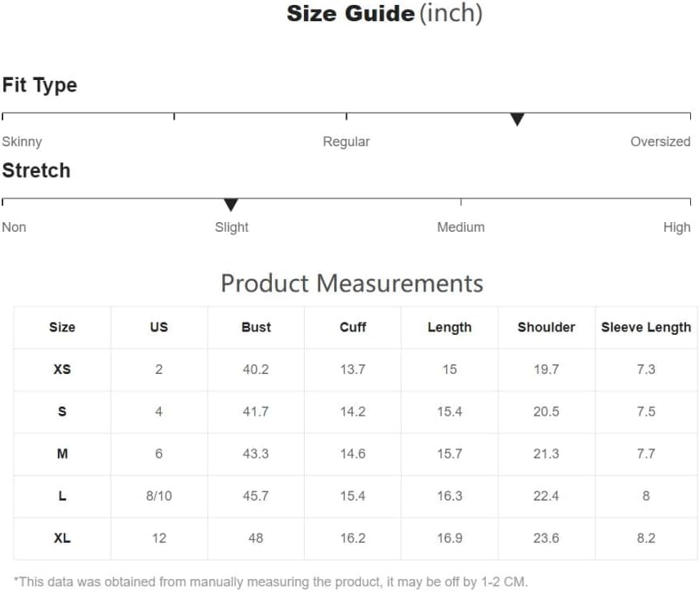Image resolution: width=700 pixels, height=592 pixels.
Task: Click the 23.6 shoulder measurement cell
Action: [546, 538]
